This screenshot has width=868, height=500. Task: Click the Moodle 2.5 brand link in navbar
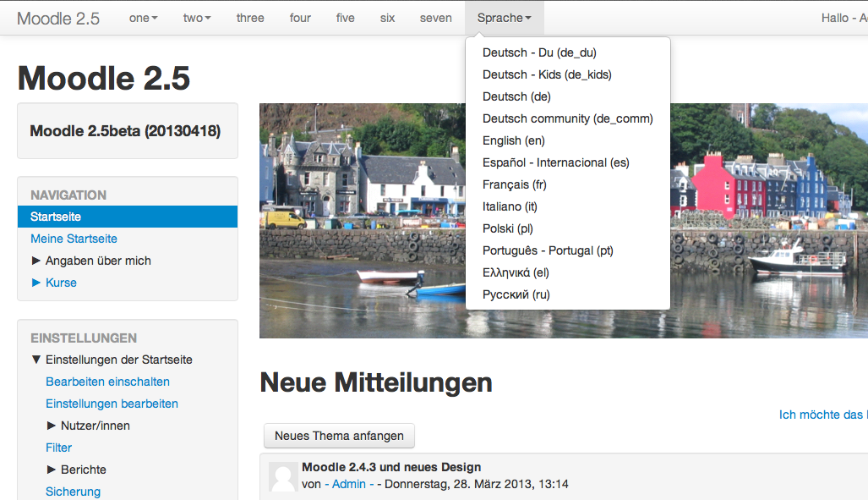pos(58,19)
